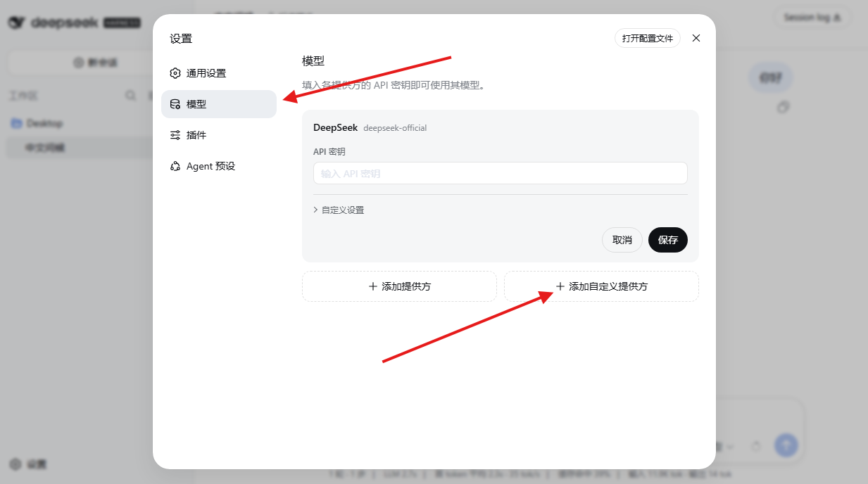Click the gear icon next to 设置 at bottom-left
Screen dimensions: 868x484
point(16,464)
